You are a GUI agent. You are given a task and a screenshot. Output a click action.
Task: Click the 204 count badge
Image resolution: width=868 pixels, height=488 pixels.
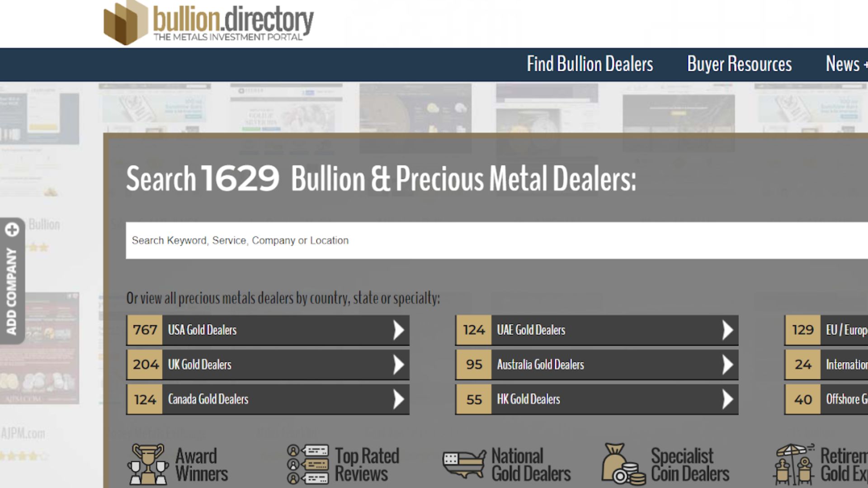[x=145, y=365]
